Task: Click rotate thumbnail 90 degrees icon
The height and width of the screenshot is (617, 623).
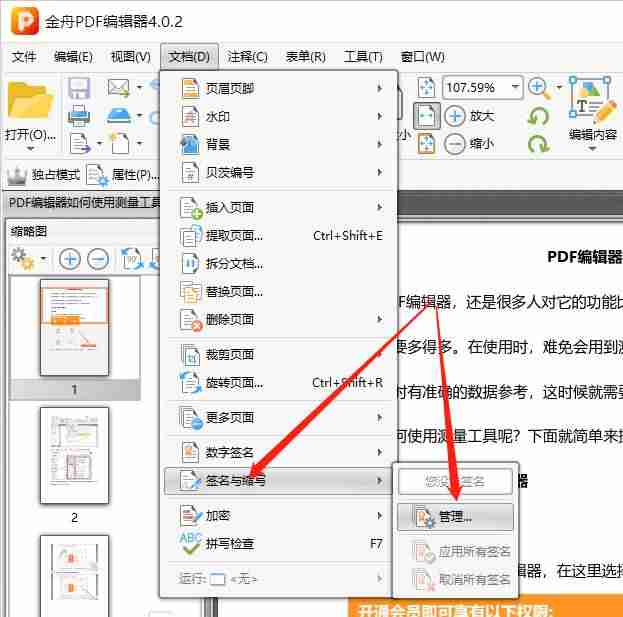Action: [132, 259]
